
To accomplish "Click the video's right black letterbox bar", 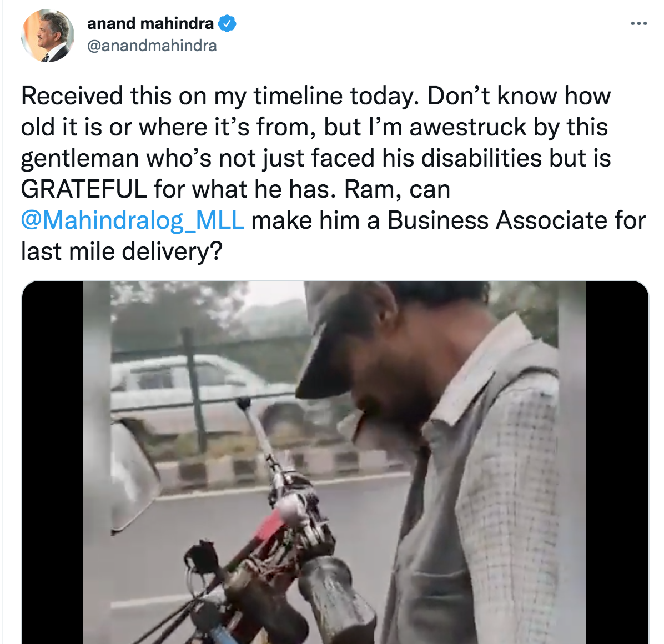I will (617, 462).
